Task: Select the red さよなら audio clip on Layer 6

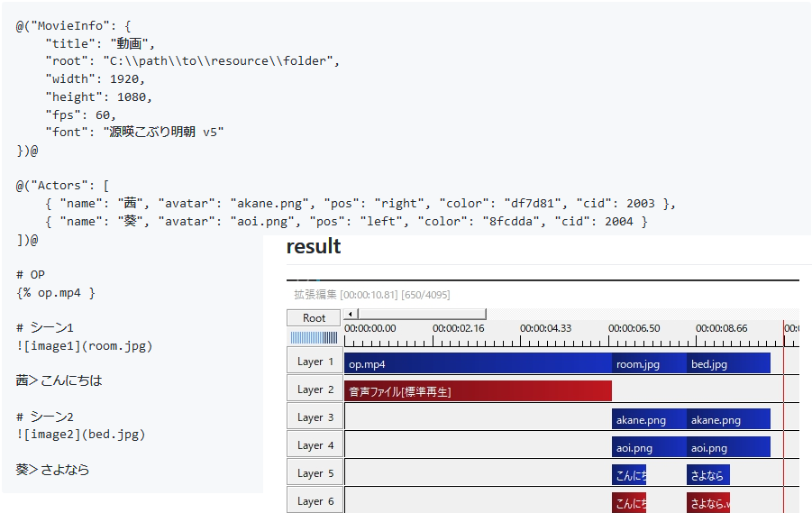Action: click(x=707, y=502)
